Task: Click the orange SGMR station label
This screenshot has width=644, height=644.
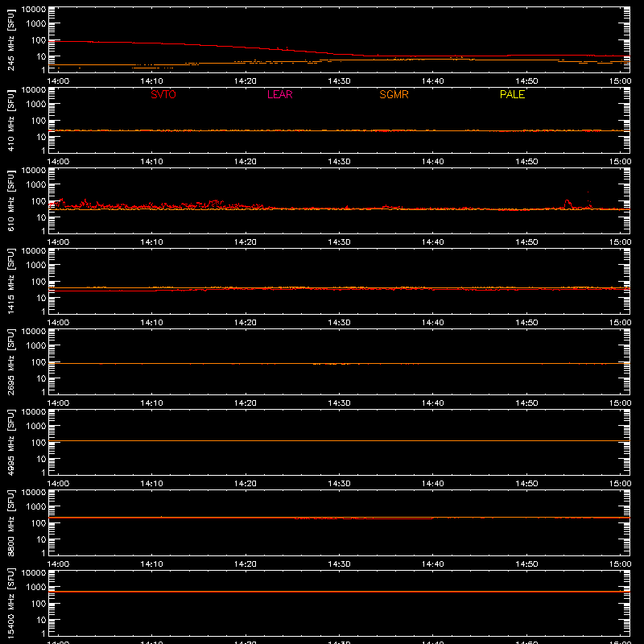Action: coord(394,94)
